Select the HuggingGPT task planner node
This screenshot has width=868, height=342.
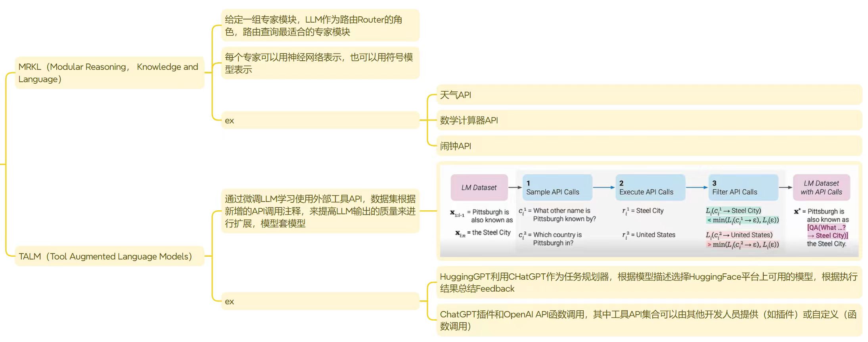(x=649, y=282)
